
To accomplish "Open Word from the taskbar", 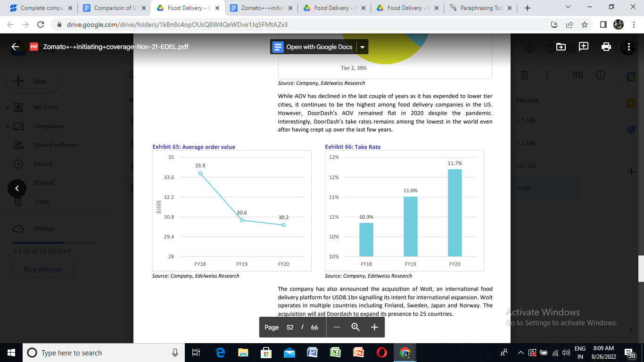I will [x=312, y=353].
